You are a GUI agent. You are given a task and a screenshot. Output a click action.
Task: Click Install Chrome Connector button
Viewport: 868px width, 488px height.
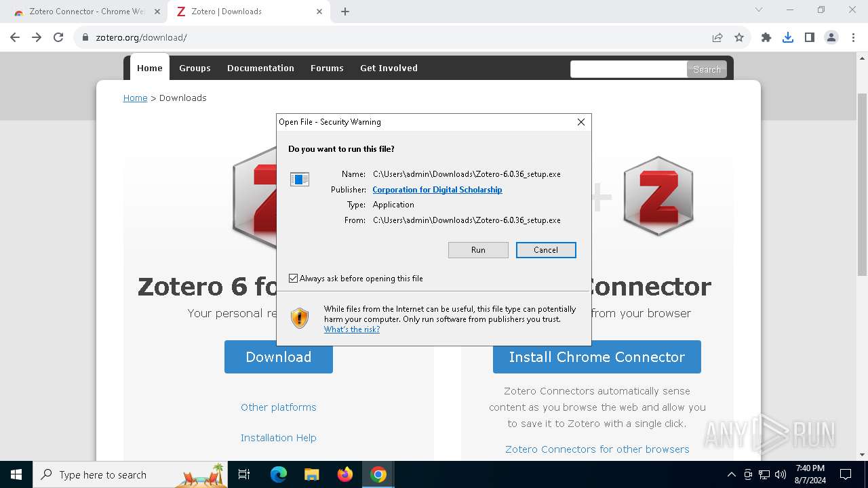(597, 357)
